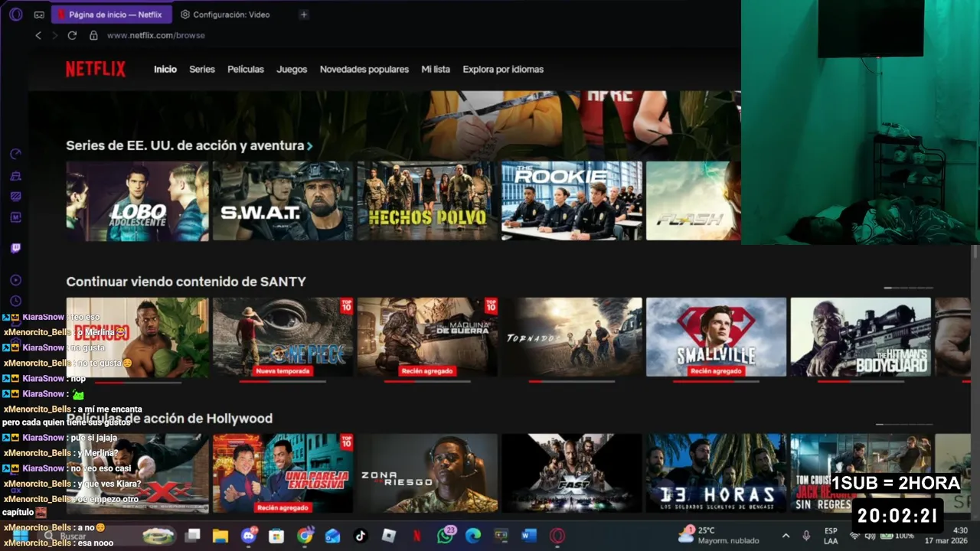The height and width of the screenshot is (551, 980).
Task: Open Microsoft Store from taskbar
Action: click(276, 536)
